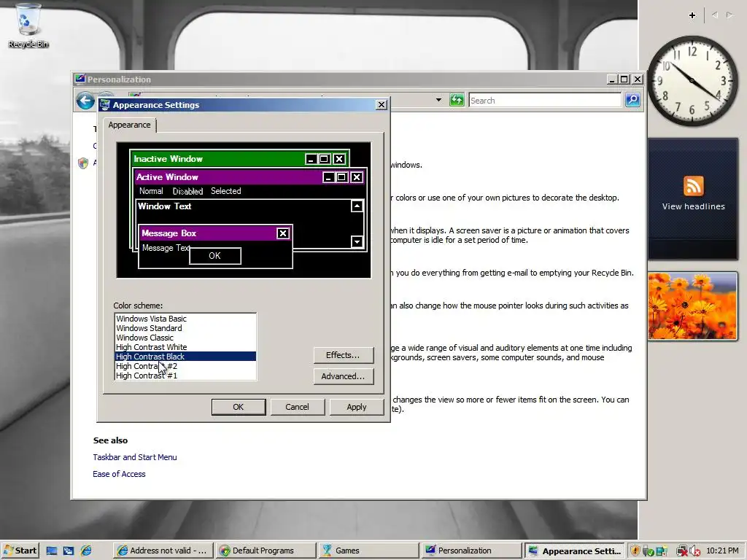Click preview scrollbar down arrow
The width and height of the screenshot is (747, 560).
click(x=357, y=242)
